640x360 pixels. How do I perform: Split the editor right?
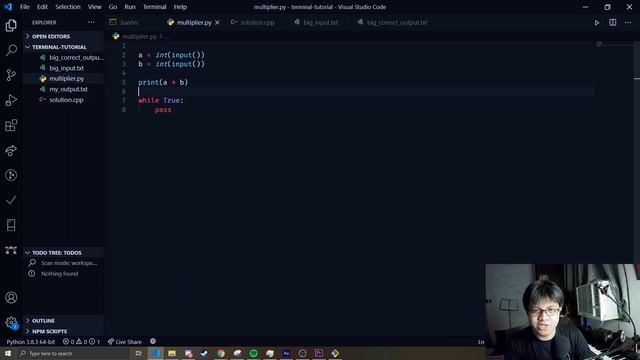point(613,22)
